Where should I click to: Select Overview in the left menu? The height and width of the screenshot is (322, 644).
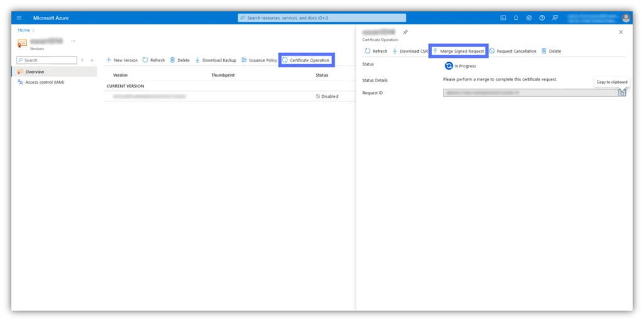(35, 72)
